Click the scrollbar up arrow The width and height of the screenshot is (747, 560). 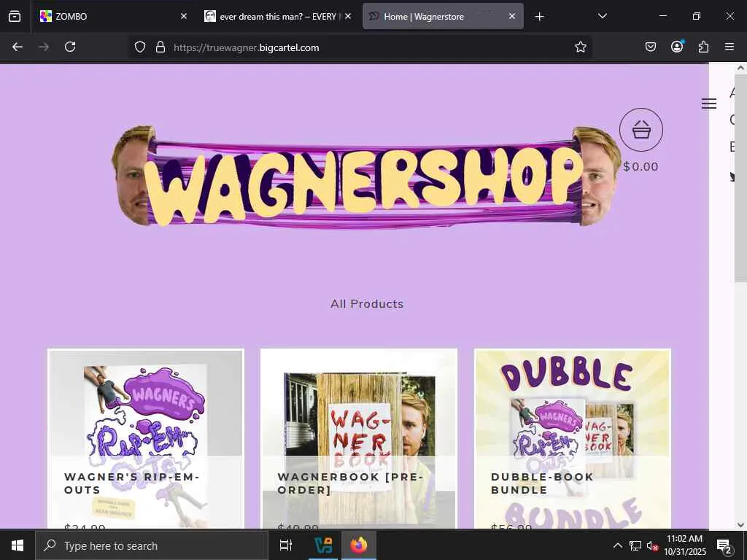coord(740,69)
